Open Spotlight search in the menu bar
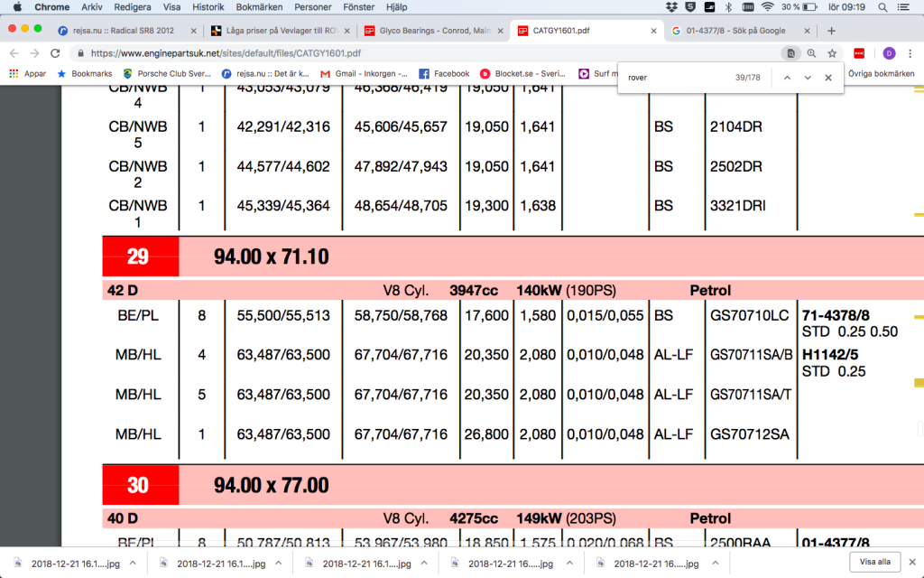 pyautogui.click(x=882, y=7)
